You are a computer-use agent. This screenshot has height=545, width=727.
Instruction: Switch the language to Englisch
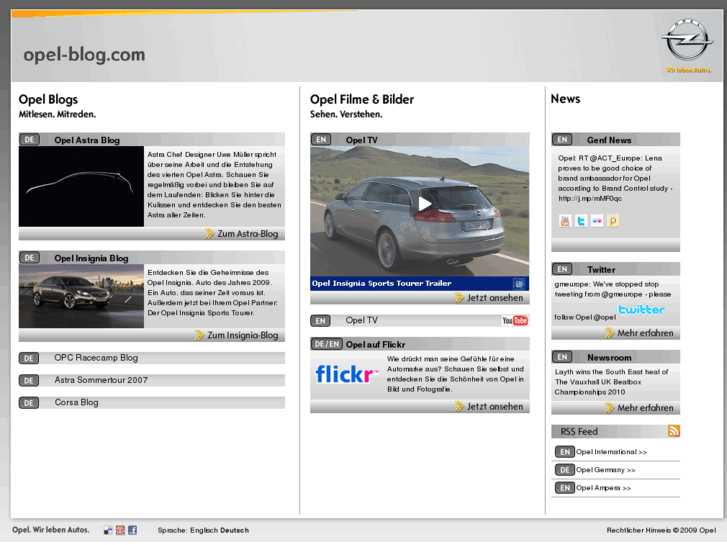(x=203, y=530)
